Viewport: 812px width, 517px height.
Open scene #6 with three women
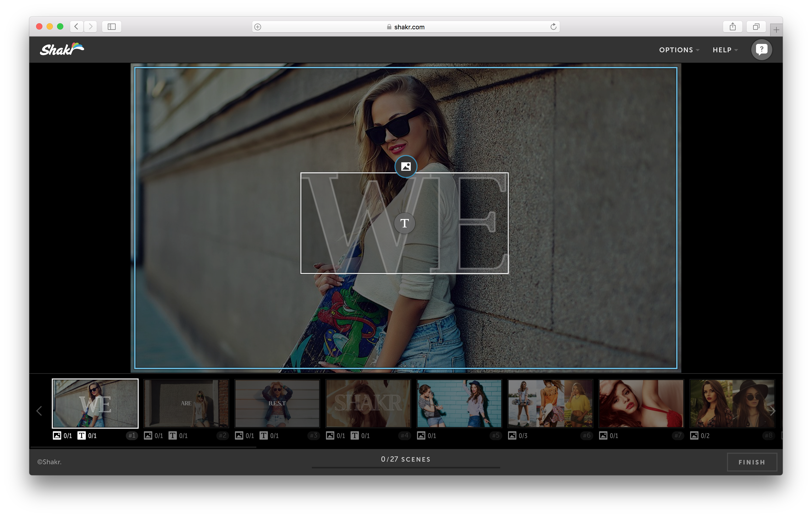(x=550, y=403)
